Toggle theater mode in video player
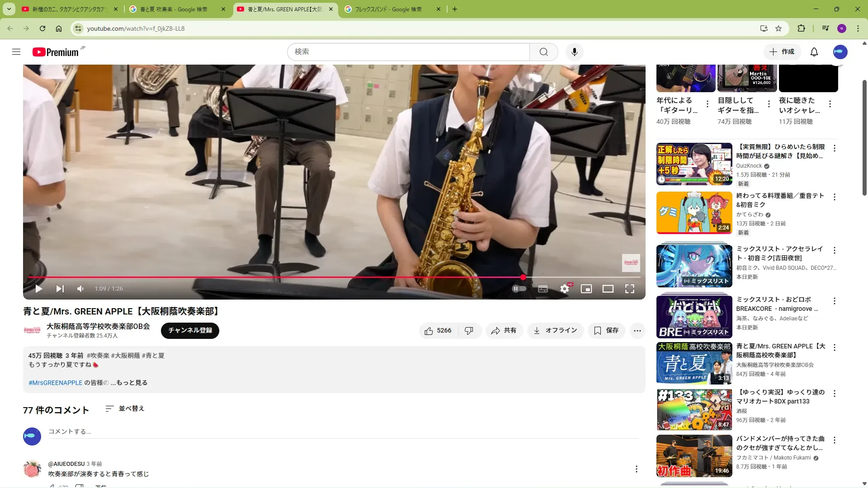This screenshot has width=868, height=488. coord(608,289)
